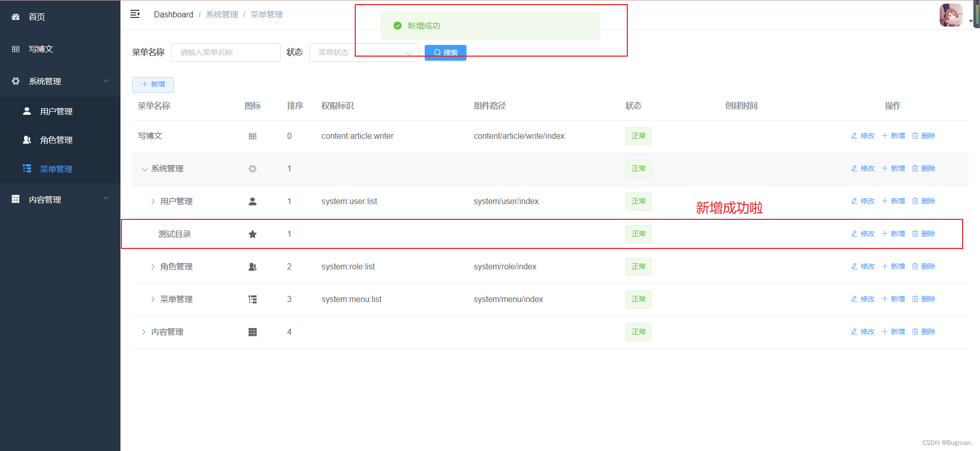Click the 测试目录 row star icon
Viewport: 980px width, 451px height.
(x=253, y=234)
